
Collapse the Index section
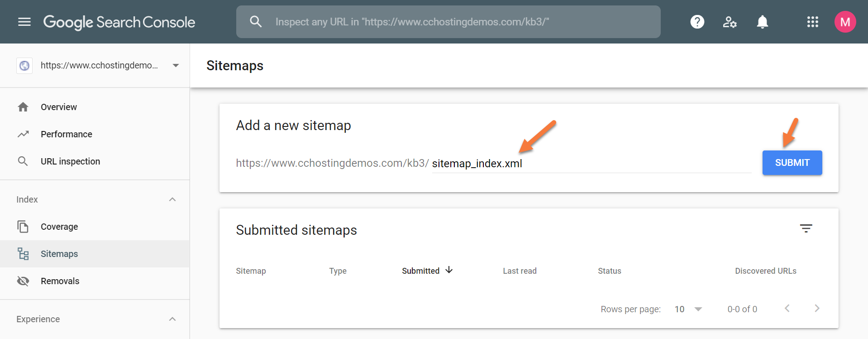click(x=172, y=199)
